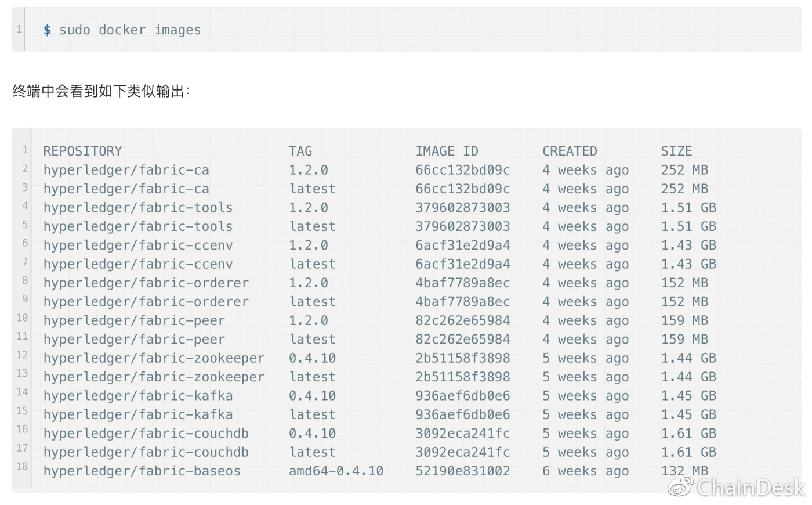The height and width of the screenshot is (505, 812).
Task: Click the 1.2.0 tag of fabric-orderer
Action: coord(309,283)
